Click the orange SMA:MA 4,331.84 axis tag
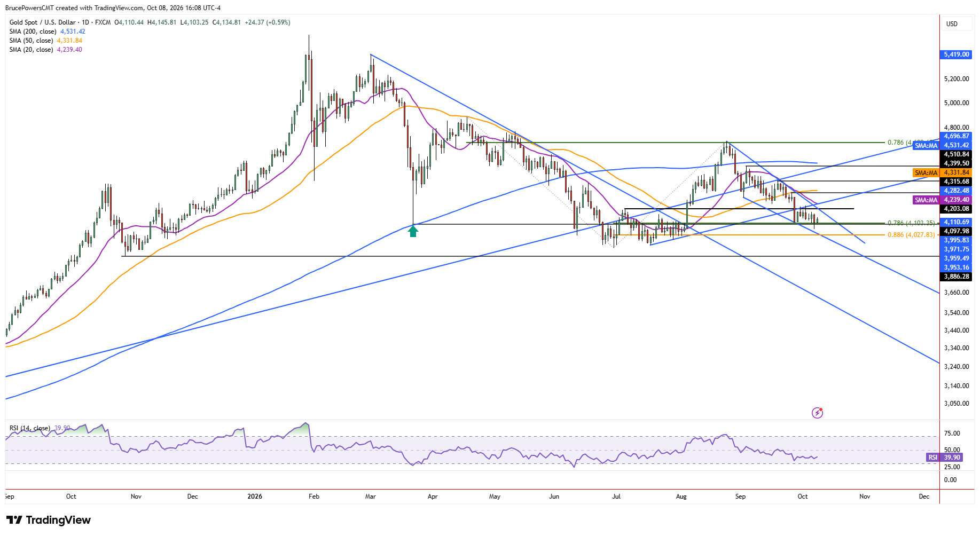This screenshot has width=980, height=536. point(942,172)
